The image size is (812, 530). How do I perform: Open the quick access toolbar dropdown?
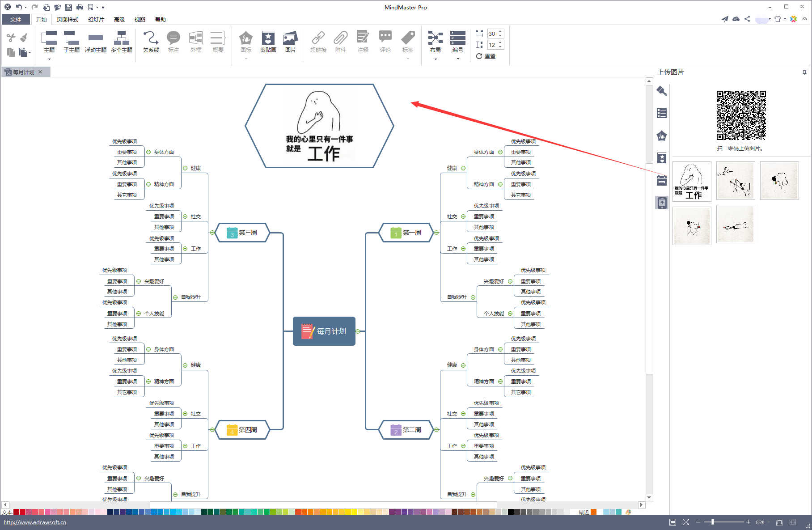tap(103, 7)
